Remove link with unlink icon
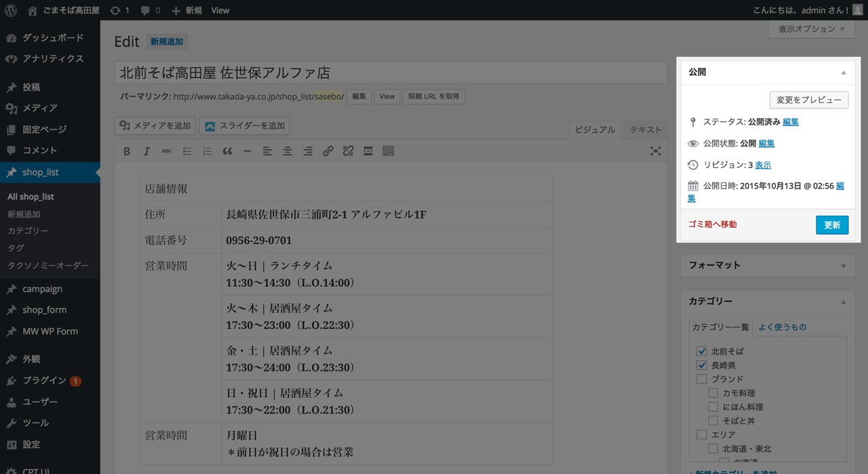The image size is (868, 474). click(x=348, y=151)
